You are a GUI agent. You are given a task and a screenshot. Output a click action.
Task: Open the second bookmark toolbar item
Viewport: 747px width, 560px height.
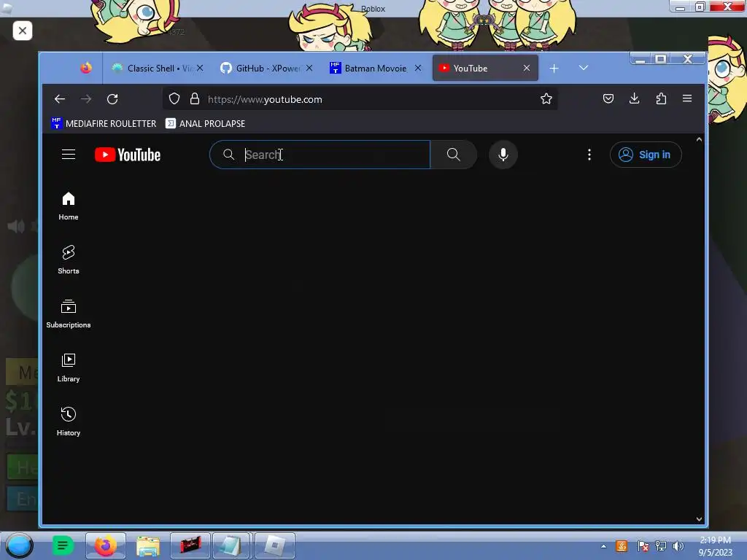point(205,123)
